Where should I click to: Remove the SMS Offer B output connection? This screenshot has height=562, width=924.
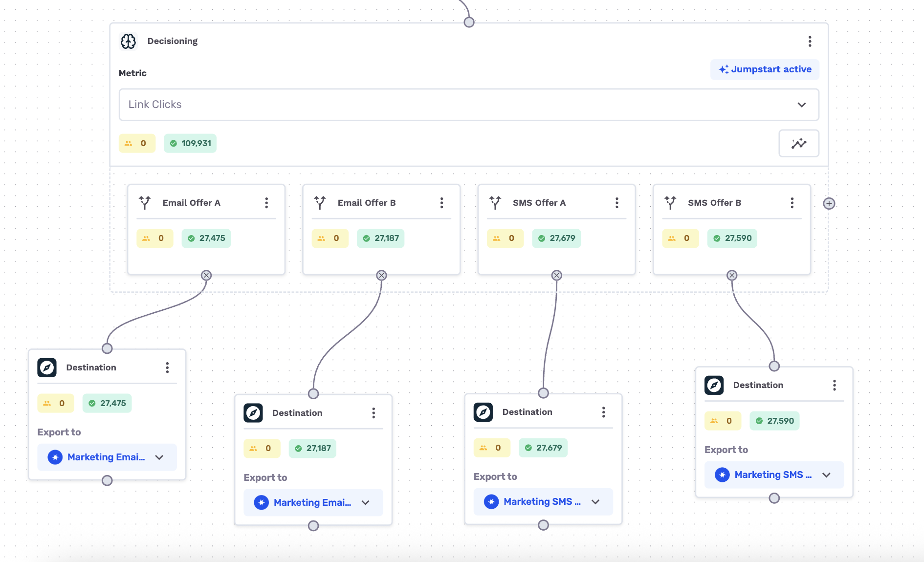pyautogui.click(x=732, y=275)
